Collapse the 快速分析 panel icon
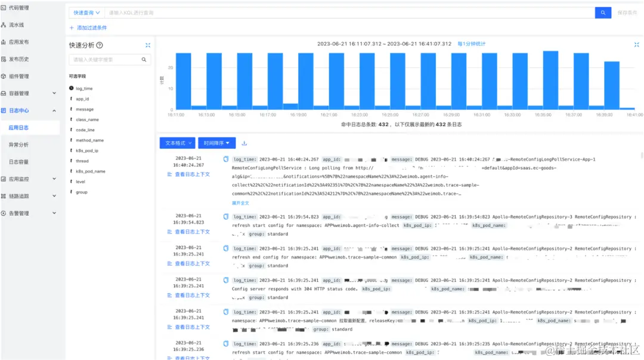This screenshot has height=360, width=644. point(148,45)
